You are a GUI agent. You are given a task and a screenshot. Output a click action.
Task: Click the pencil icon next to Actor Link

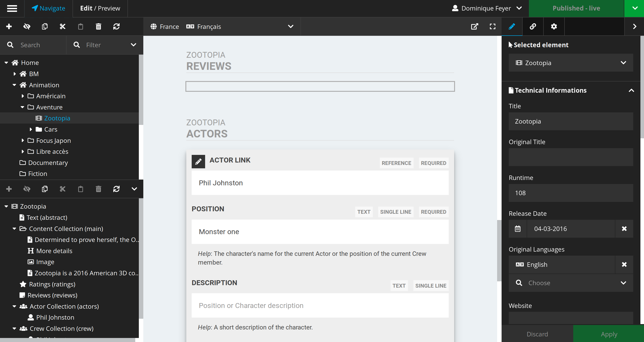[198, 162]
